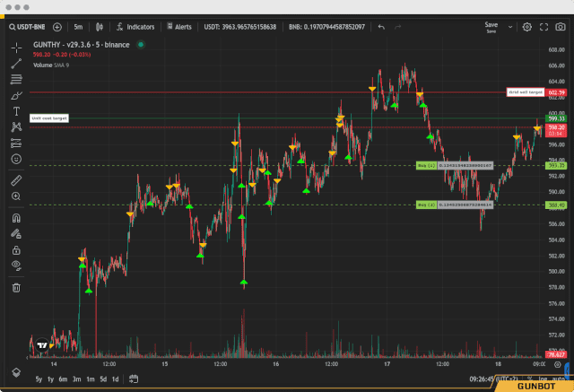The width and height of the screenshot is (574, 392).
Task: Click the trash icon to remove drawings
Action: 16,287
